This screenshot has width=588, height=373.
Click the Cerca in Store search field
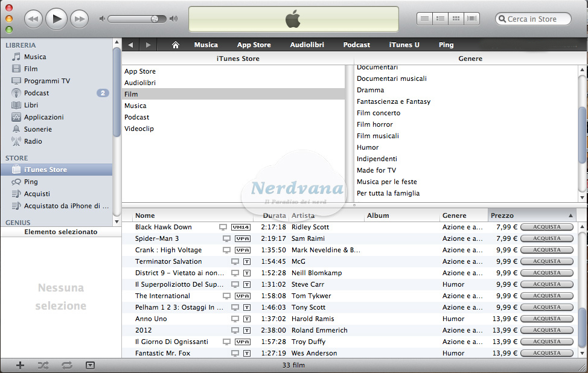click(533, 19)
